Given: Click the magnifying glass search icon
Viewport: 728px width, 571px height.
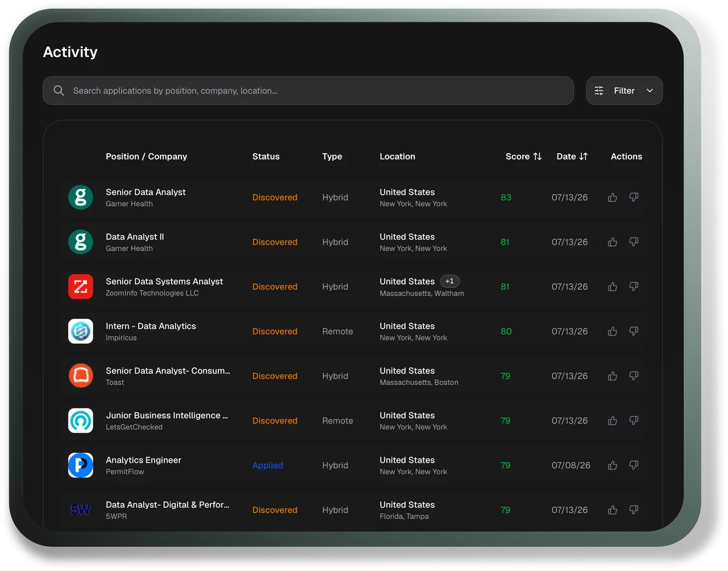Looking at the screenshot, I should (x=59, y=91).
